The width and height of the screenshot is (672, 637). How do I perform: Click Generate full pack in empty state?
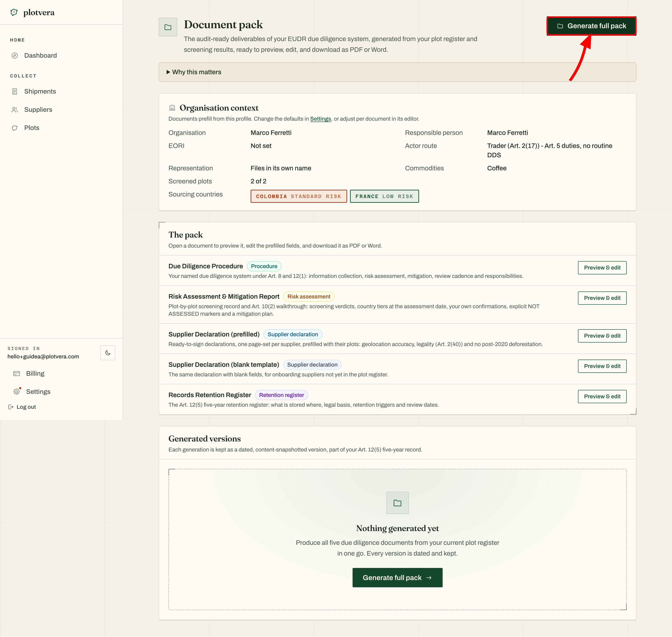(397, 577)
